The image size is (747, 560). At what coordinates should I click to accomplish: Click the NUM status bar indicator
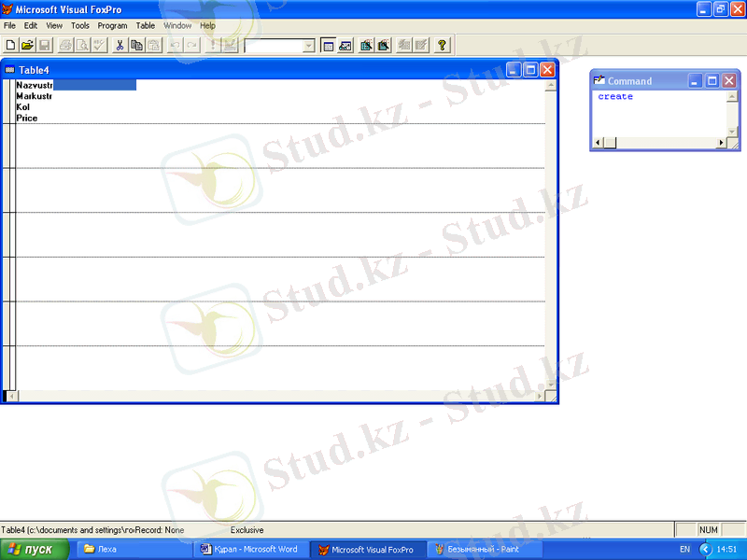(708, 529)
